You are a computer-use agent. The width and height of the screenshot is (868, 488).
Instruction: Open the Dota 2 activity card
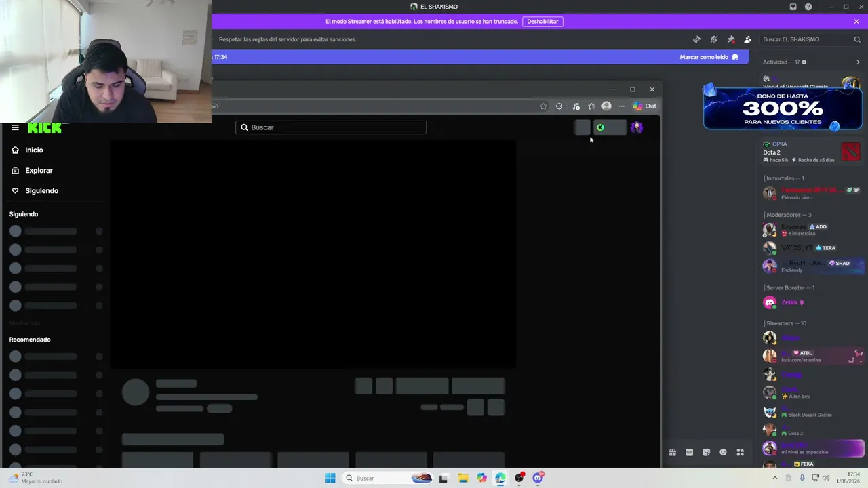(x=811, y=152)
